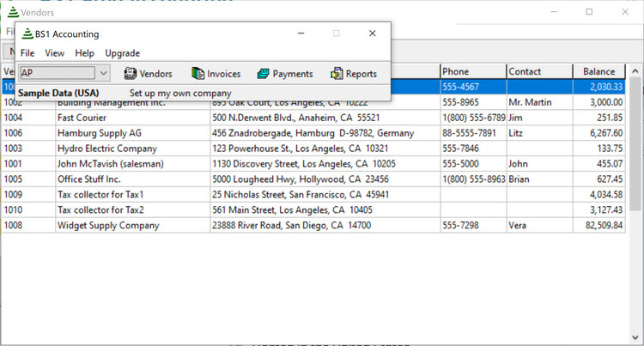The image size is (644, 346).
Task: Click the vendors list scroll up arrow
Action: pos(635,71)
